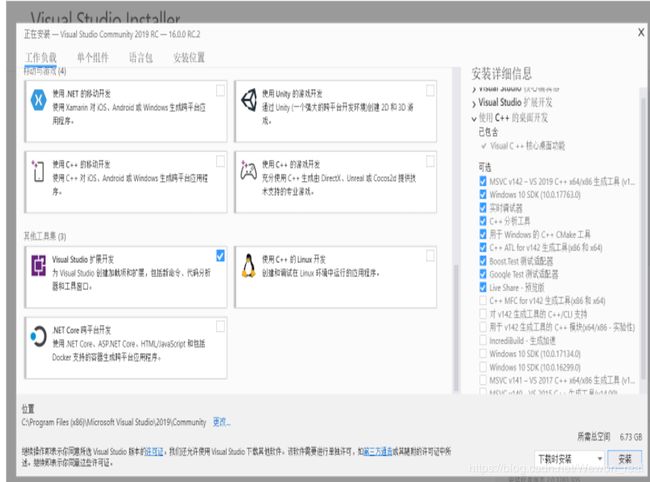This screenshot has height=482, width=650.
Task: Check C++ MFC for v142 build tools
Action: tap(483, 300)
